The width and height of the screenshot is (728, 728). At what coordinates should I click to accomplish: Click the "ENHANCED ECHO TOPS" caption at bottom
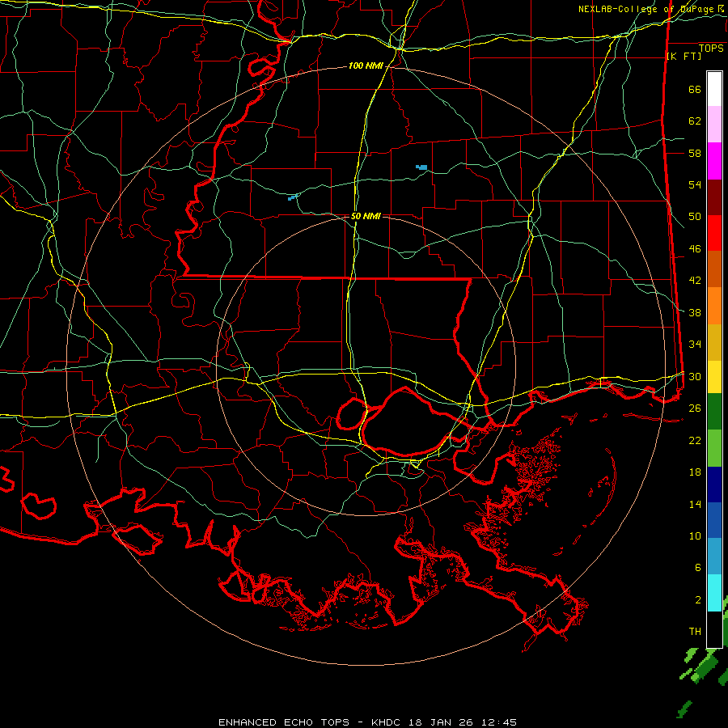coord(284,722)
